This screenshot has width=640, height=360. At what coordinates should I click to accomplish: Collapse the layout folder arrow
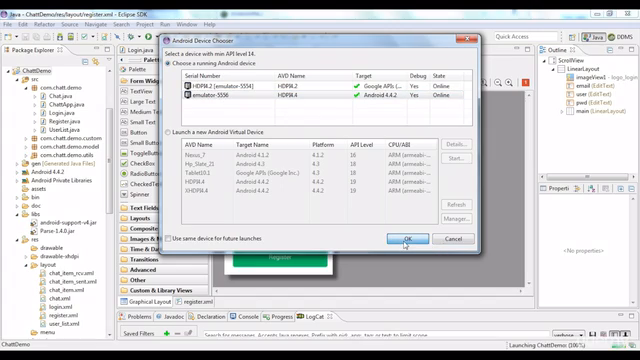(26, 265)
